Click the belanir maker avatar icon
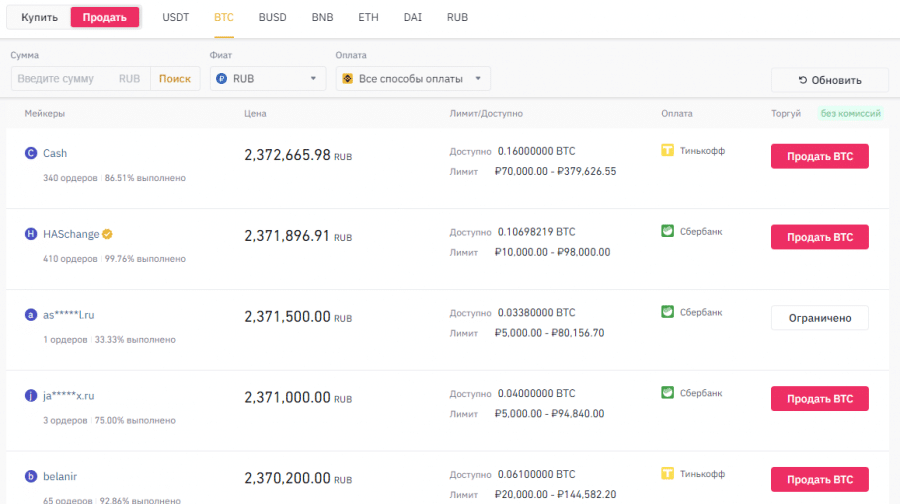The image size is (900, 504). point(31,476)
